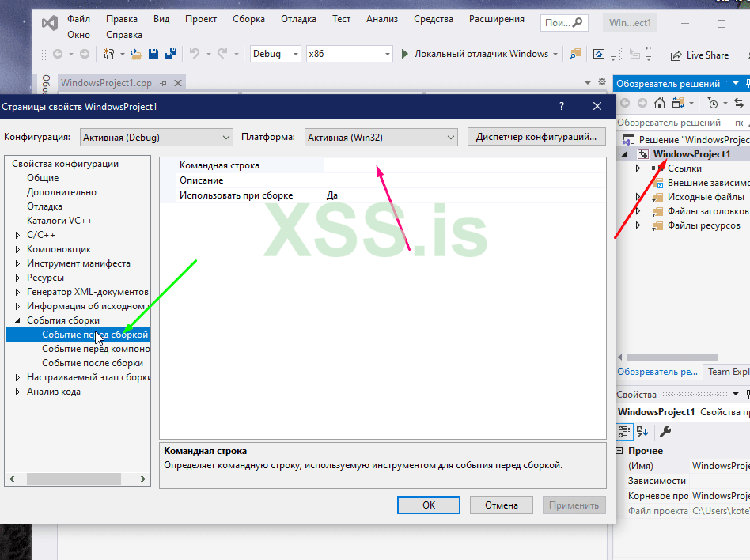Collapse the Прочее properties category
Viewport: 750px width, 560px height.
click(620, 451)
